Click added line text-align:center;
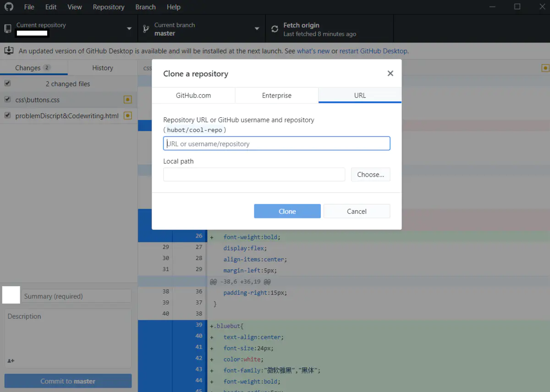The width and height of the screenshot is (550, 392). [x=253, y=337]
